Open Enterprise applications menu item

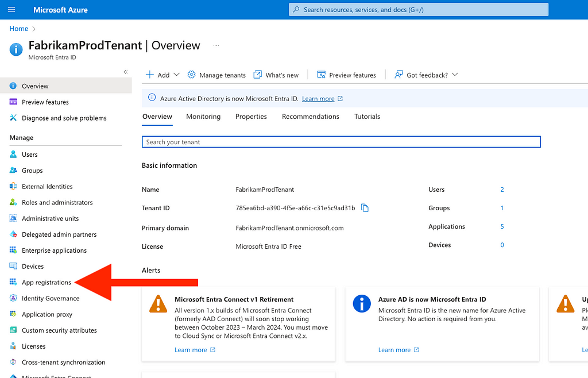(x=54, y=250)
